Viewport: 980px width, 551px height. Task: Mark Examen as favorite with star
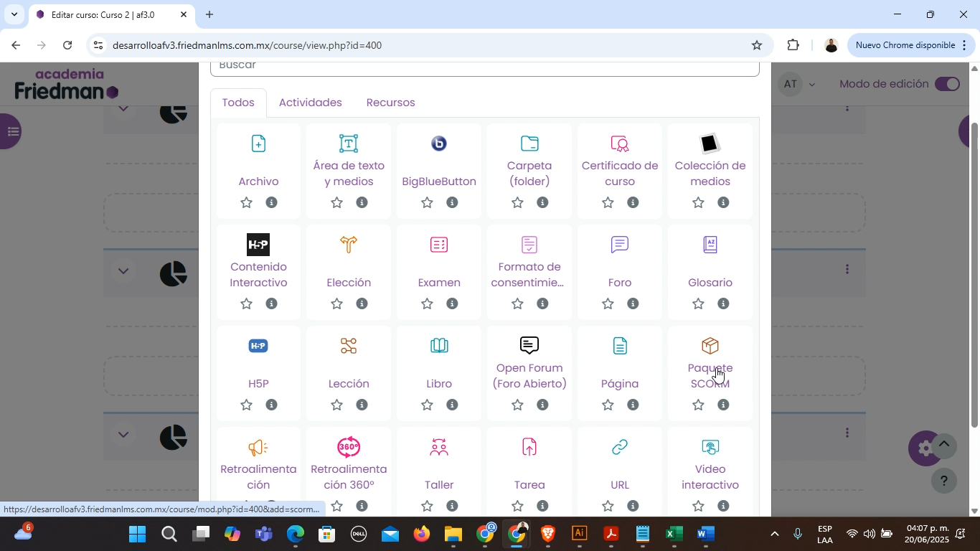[x=427, y=303]
